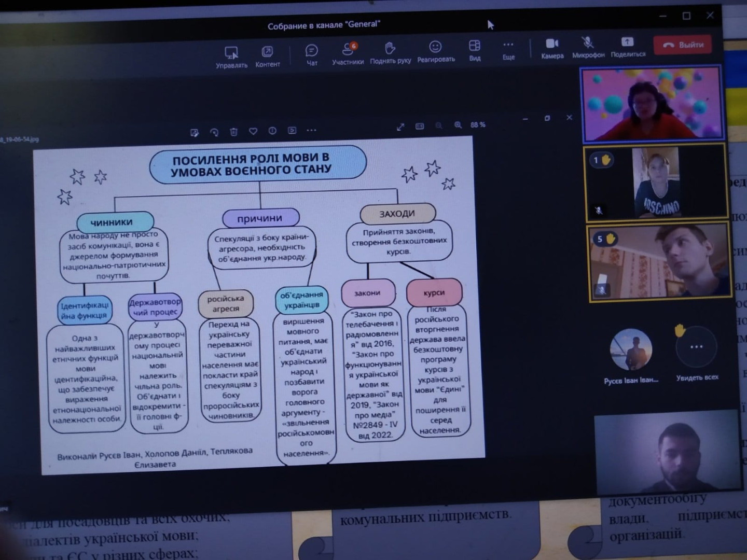The height and width of the screenshot is (560, 747).
Task: Click the курси box in the diagram
Action: point(434,292)
